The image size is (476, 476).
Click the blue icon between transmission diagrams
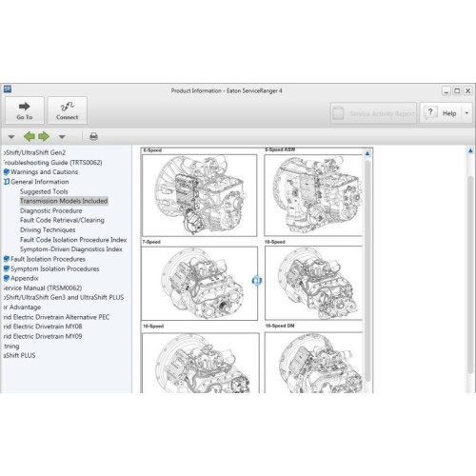257,281
